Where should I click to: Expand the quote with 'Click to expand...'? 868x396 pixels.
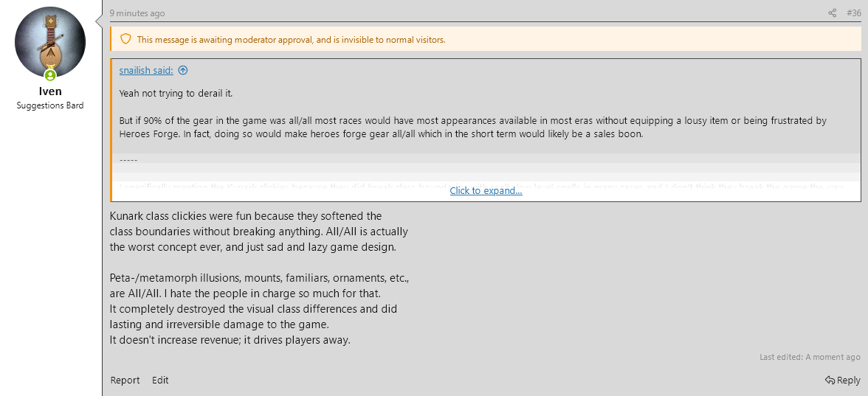pos(486,190)
